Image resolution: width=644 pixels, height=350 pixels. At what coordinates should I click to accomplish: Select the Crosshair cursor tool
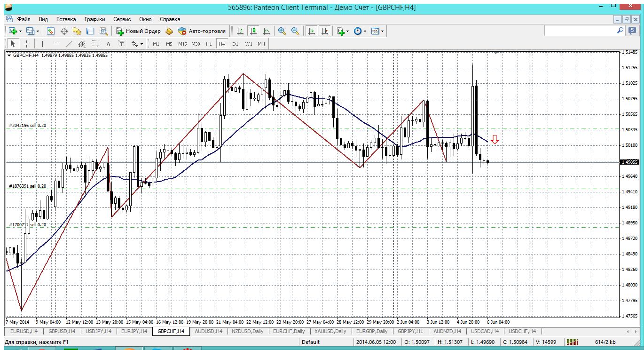(x=27, y=44)
